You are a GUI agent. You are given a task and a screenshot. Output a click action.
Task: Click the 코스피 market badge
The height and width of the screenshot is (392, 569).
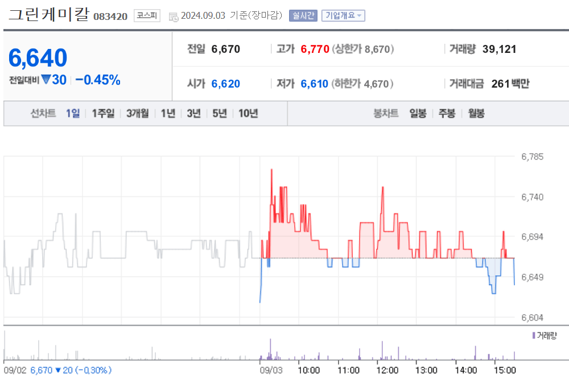coord(147,15)
